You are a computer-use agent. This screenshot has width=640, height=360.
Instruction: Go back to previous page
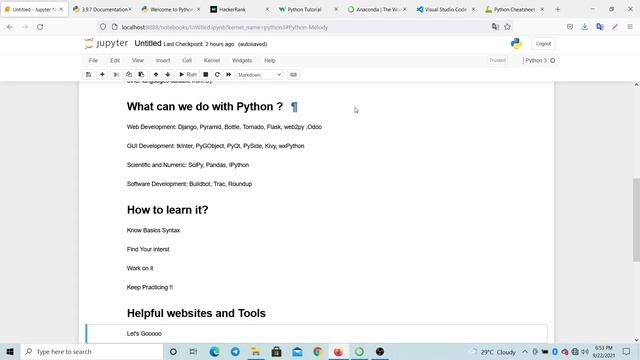coord(10,27)
